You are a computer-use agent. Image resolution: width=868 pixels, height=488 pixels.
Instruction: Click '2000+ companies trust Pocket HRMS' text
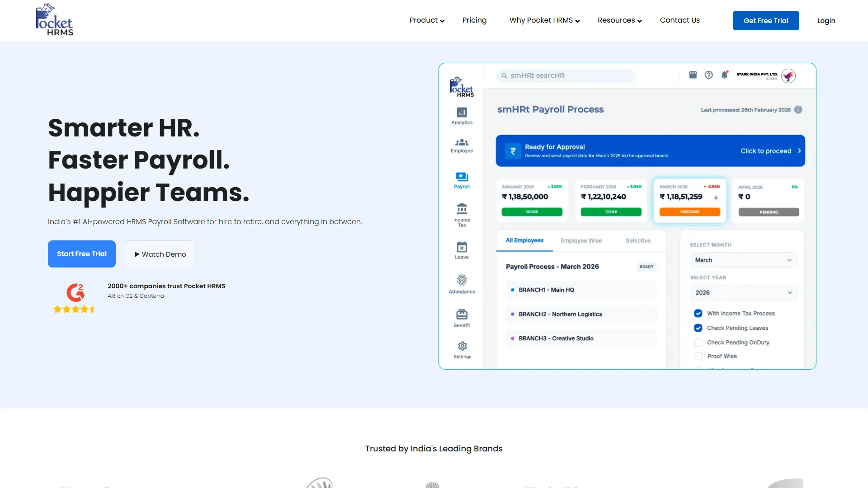coord(166,286)
